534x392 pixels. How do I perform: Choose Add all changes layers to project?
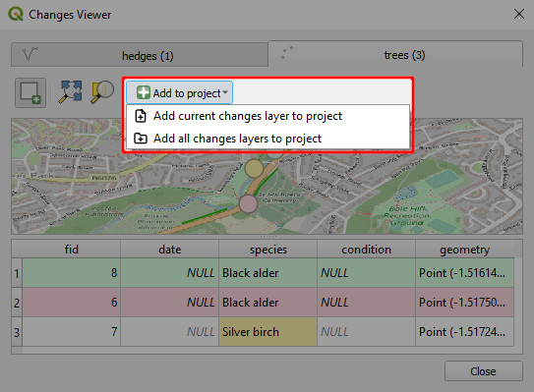[x=267, y=139]
